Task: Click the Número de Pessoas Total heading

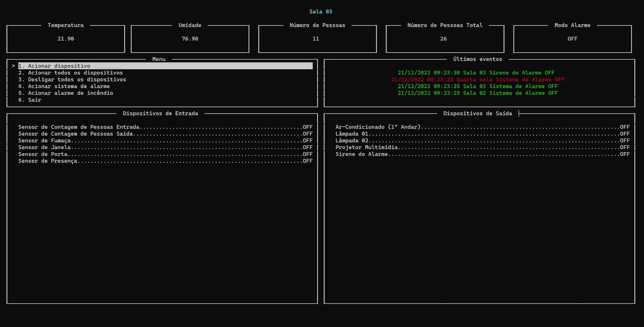Action: click(445, 25)
